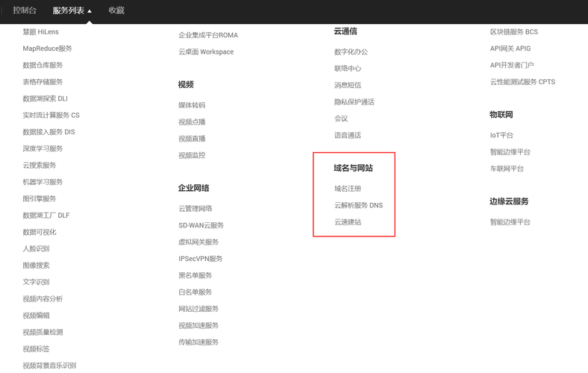The width and height of the screenshot is (588, 373).
Task: Click SD-WAN云服务 link
Action: point(201,225)
